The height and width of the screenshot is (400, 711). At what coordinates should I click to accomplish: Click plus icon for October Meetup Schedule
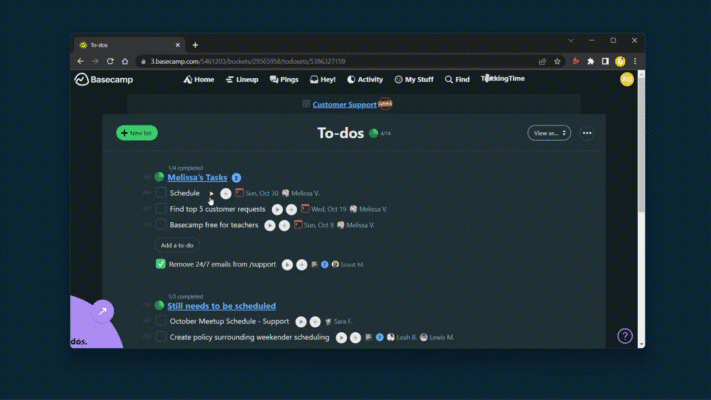tap(315, 322)
